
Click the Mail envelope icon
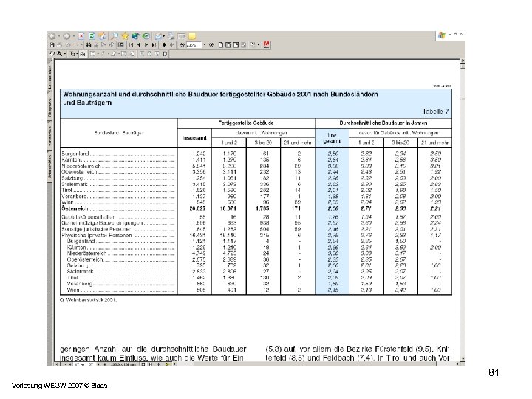(x=158, y=36)
